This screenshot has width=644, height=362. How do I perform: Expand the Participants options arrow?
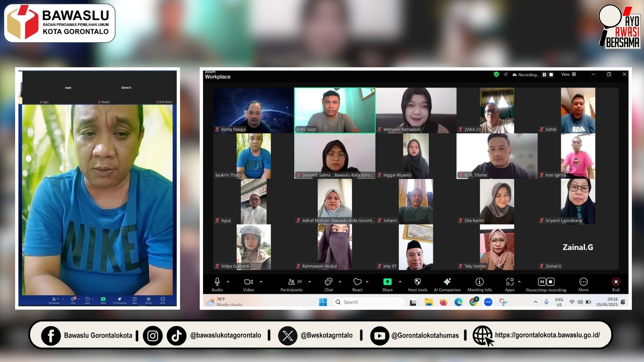pos(310,282)
